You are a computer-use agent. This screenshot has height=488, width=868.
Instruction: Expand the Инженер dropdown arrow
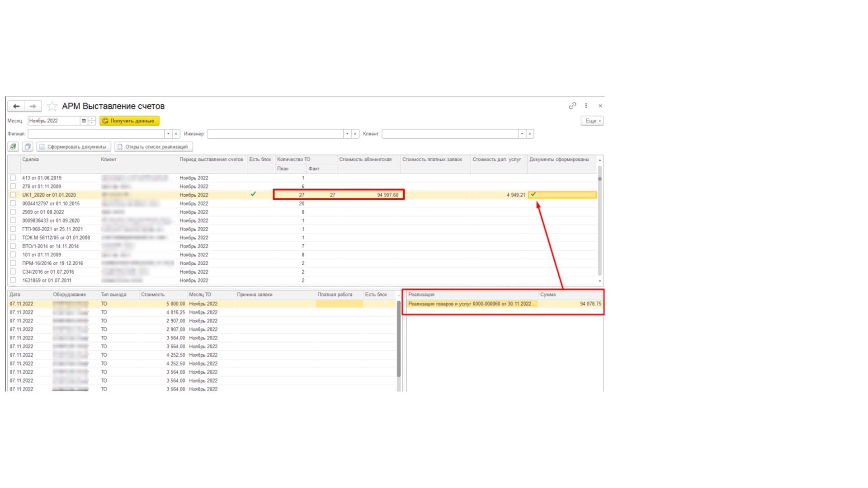click(x=347, y=134)
